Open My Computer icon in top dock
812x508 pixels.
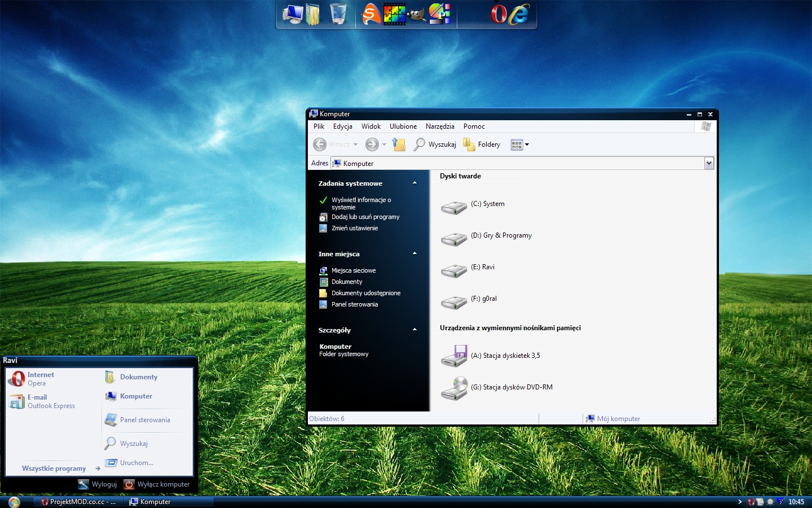pos(293,14)
